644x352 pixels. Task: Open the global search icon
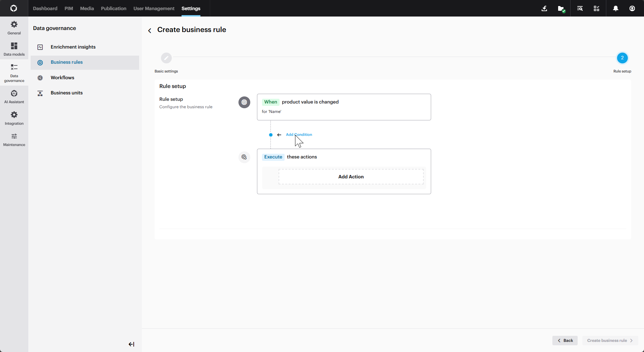(579, 8)
